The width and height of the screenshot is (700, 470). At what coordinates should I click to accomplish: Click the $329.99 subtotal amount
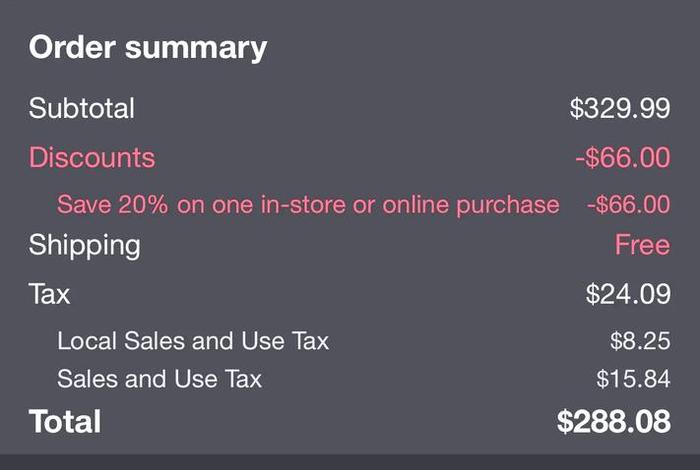tap(619, 108)
